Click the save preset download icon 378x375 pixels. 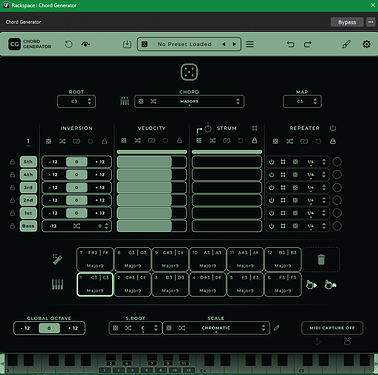click(x=127, y=44)
